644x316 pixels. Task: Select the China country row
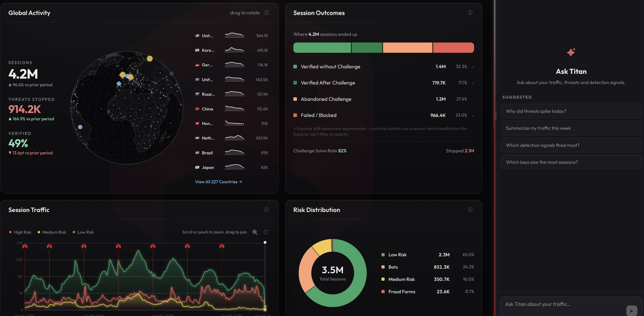[232, 109]
